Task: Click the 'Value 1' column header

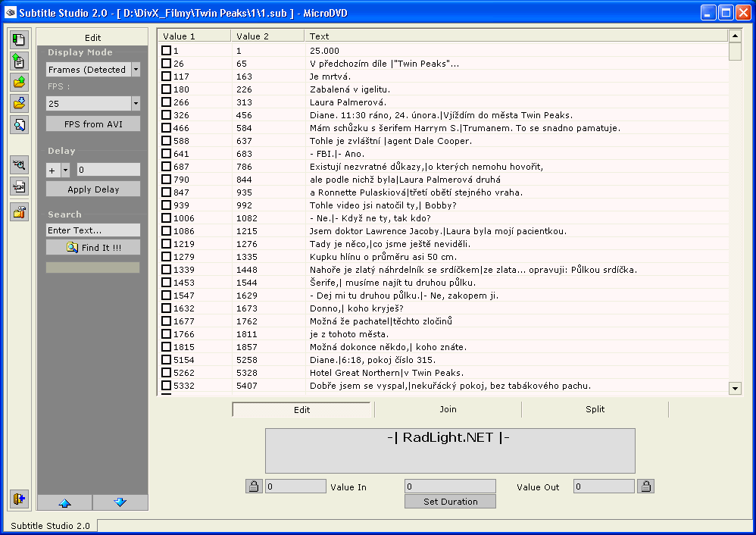Action: pyautogui.click(x=195, y=36)
